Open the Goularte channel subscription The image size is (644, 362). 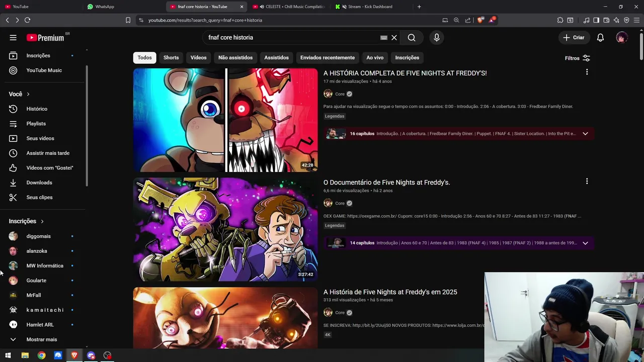[x=42, y=281]
